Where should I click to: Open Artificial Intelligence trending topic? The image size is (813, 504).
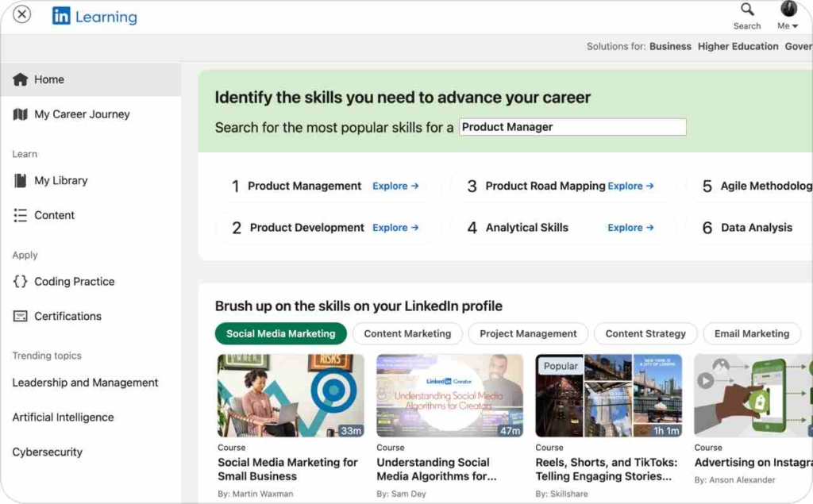63,417
